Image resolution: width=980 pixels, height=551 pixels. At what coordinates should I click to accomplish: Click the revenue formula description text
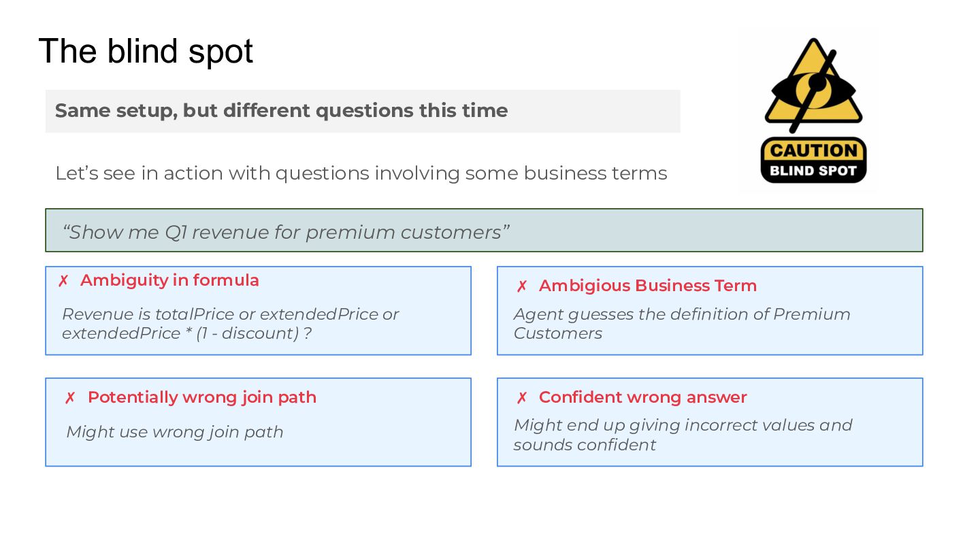coord(230,324)
